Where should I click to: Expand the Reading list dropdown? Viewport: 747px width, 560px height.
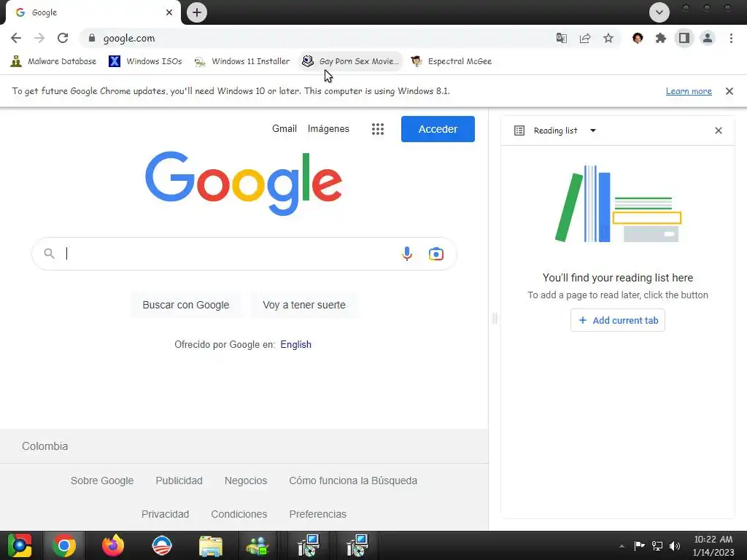[592, 131]
